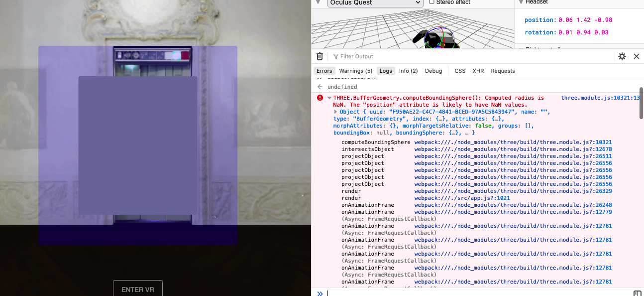The width and height of the screenshot is (644, 296).
Task: Open the Oculus Quest device dropdown
Action: 375,3
